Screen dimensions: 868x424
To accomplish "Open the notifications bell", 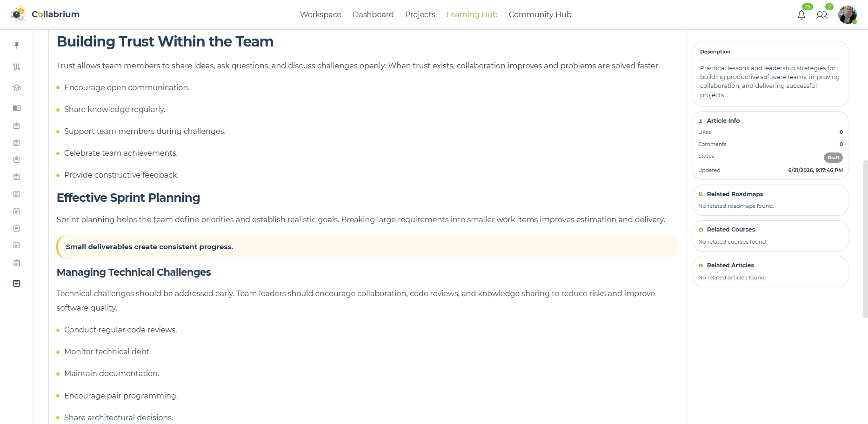I will pyautogui.click(x=801, y=15).
